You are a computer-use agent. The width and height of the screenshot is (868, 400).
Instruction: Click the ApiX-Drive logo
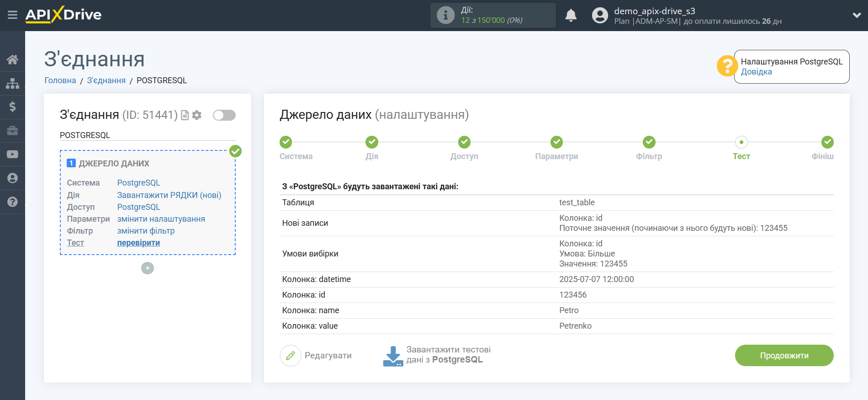[64, 15]
